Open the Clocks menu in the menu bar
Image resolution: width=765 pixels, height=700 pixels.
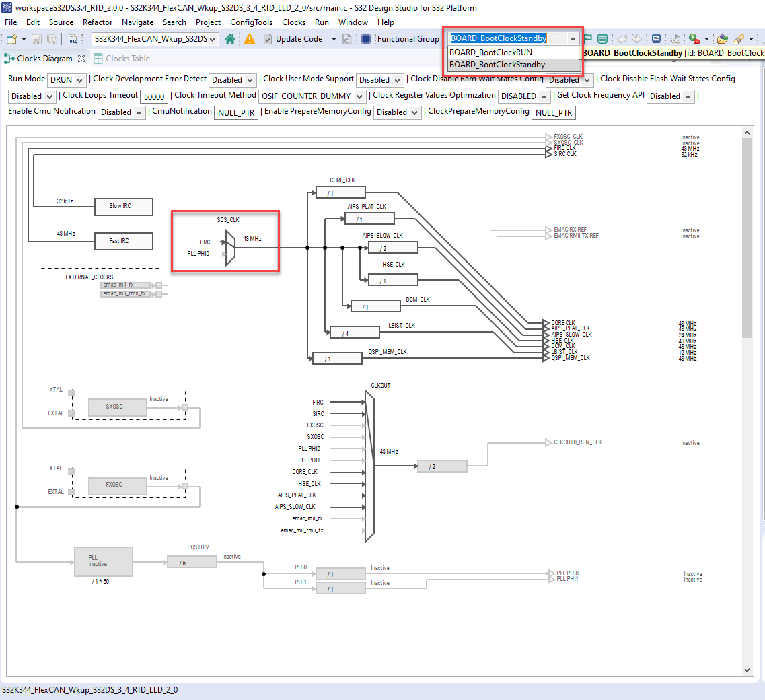coord(293,22)
